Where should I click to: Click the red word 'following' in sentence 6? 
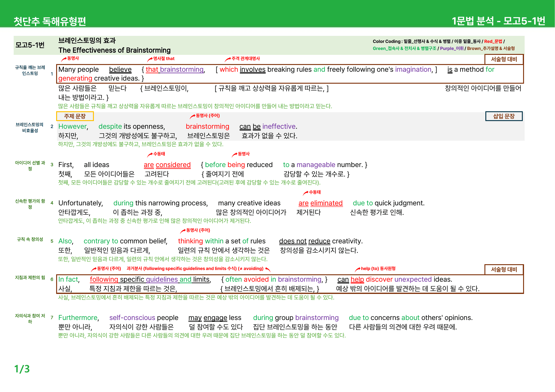point(104,280)
